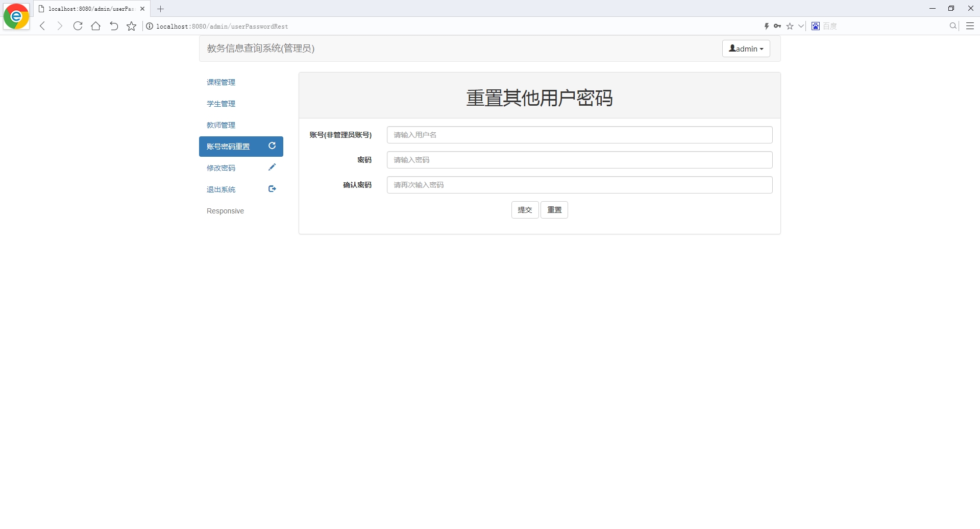The height and width of the screenshot is (529, 980).
Task: Minimize the browser window
Action: pyautogui.click(x=933, y=8)
